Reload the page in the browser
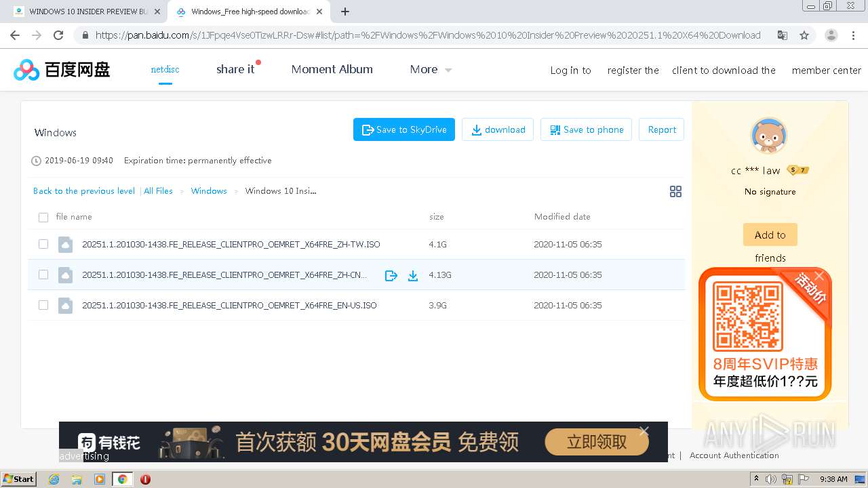This screenshot has width=868, height=488. coord(58,35)
